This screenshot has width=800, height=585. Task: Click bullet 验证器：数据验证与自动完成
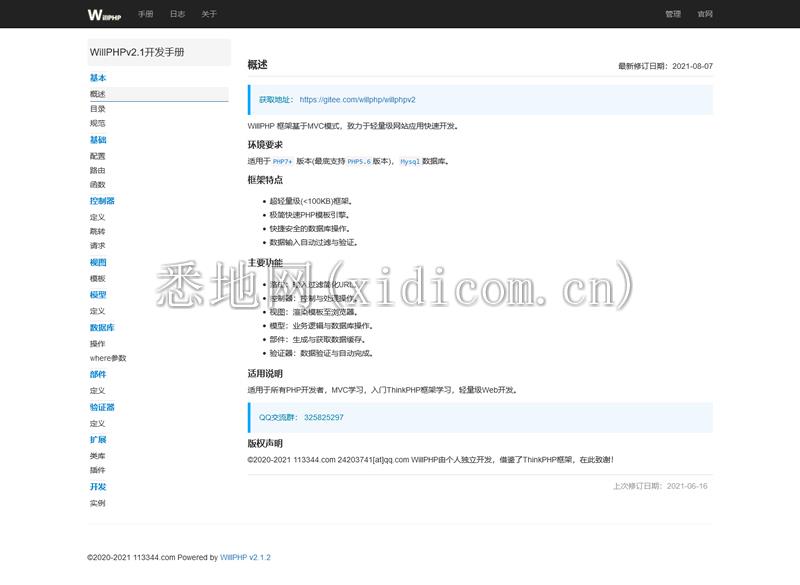[321, 353]
